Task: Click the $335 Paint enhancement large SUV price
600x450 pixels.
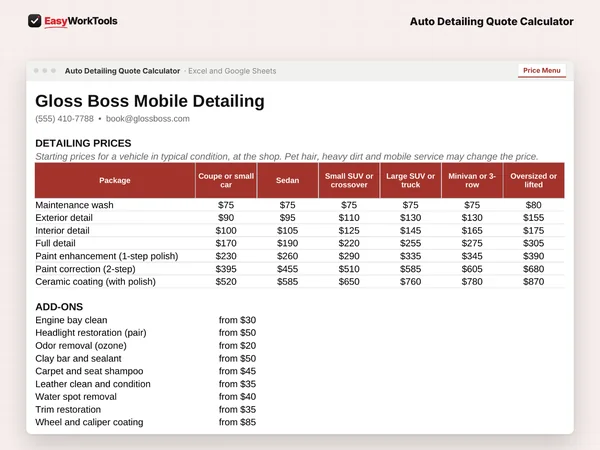Action: click(x=410, y=256)
